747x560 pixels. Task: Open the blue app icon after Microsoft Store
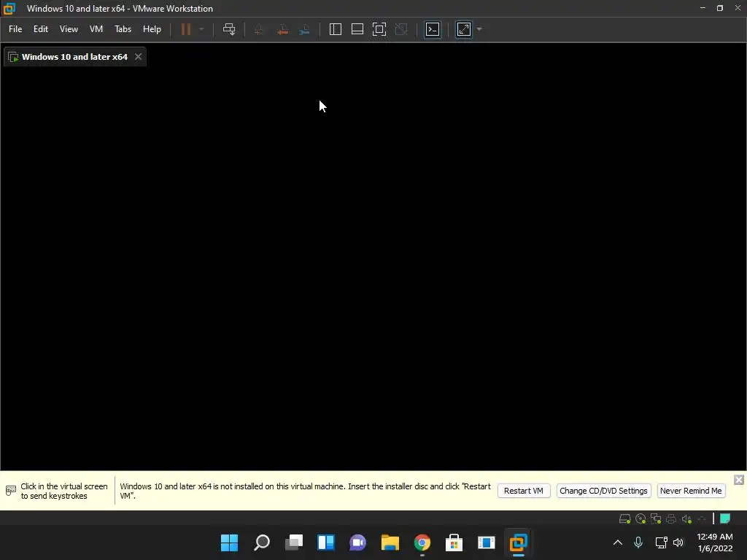click(x=487, y=542)
